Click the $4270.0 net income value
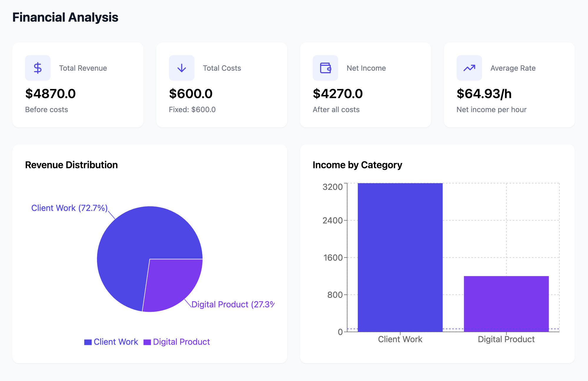Viewport: 588px width, 381px height. pyautogui.click(x=338, y=94)
